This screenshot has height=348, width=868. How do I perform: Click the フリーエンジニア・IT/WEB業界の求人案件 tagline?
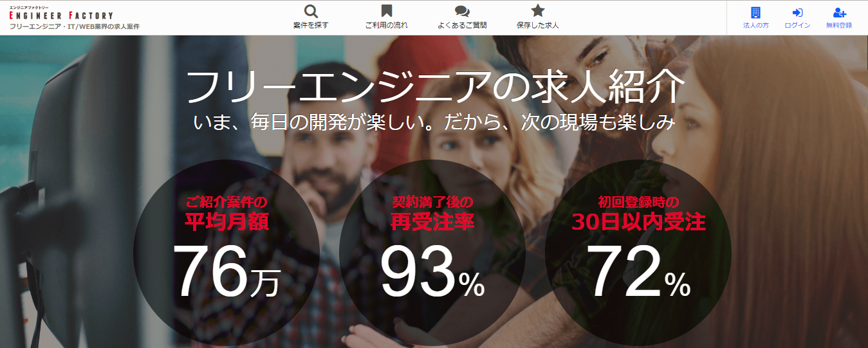(75, 26)
